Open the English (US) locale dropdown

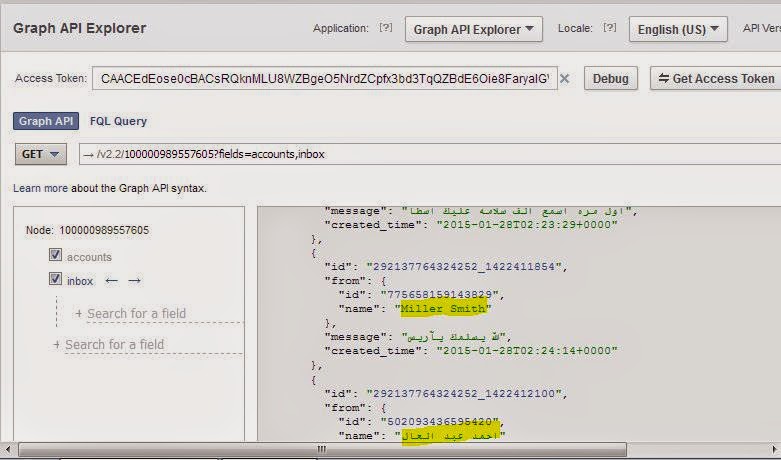point(678,29)
